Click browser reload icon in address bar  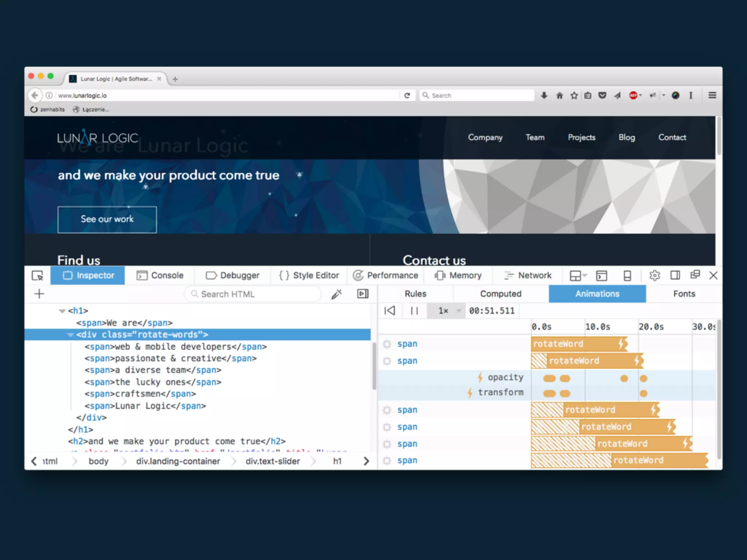(407, 96)
